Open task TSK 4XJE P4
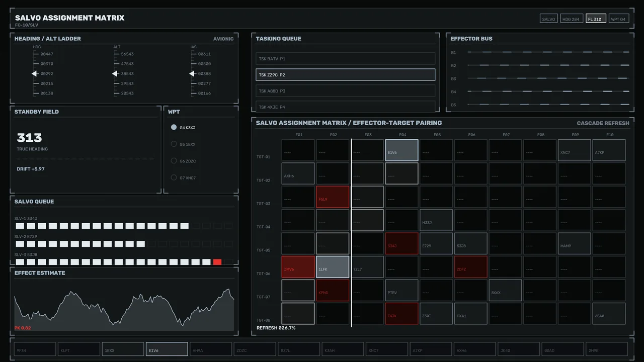The height and width of the screenshot is (362, 644). click(x=345, y=107)
